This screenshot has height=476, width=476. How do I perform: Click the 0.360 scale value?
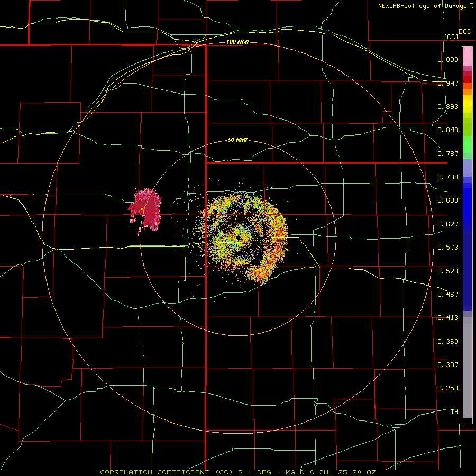(x=448, y=341)
